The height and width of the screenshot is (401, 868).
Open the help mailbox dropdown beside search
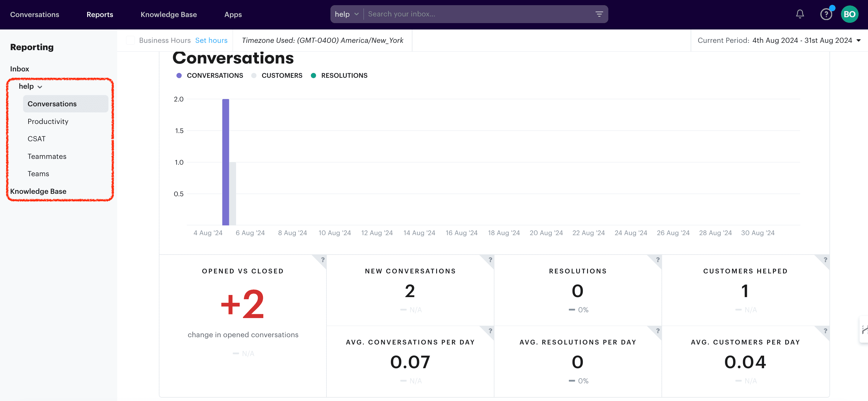[x=347, y=14]
